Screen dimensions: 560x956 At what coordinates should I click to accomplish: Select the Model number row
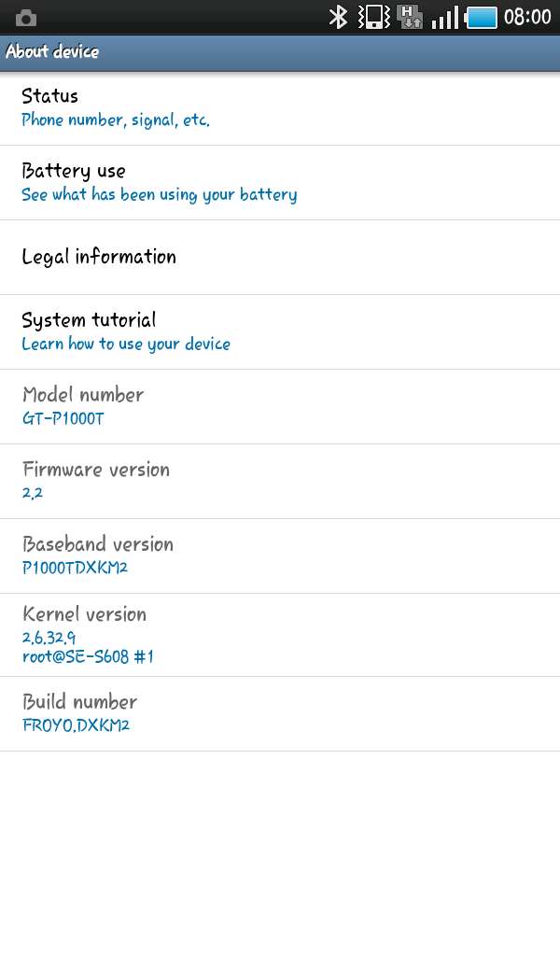[x=280, y=406]
